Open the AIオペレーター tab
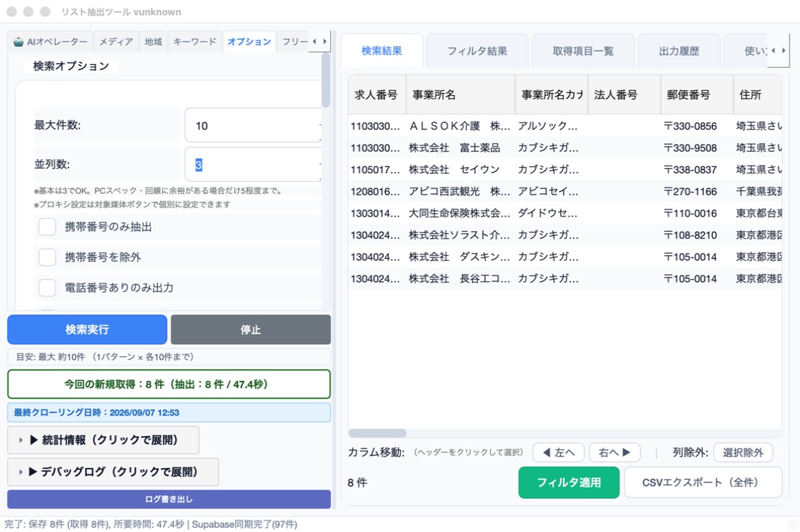 50,42
